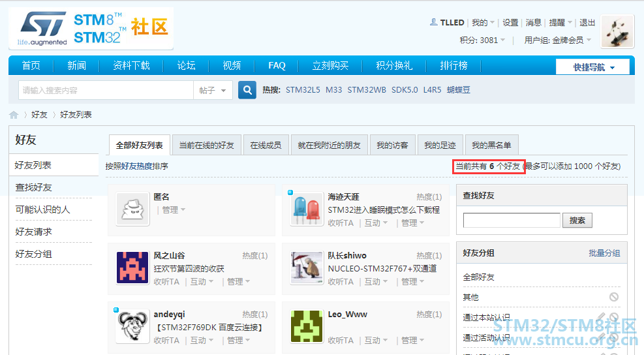Expand 管理 menu for 队长shiwo
The width and height of the screenshot is (644, 355).
(412, 281)
